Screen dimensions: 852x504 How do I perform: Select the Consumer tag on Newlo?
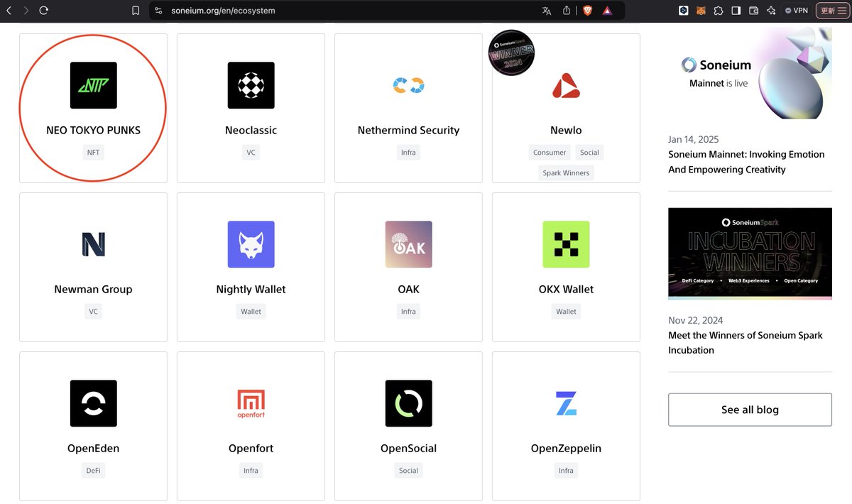coord(550,153)
